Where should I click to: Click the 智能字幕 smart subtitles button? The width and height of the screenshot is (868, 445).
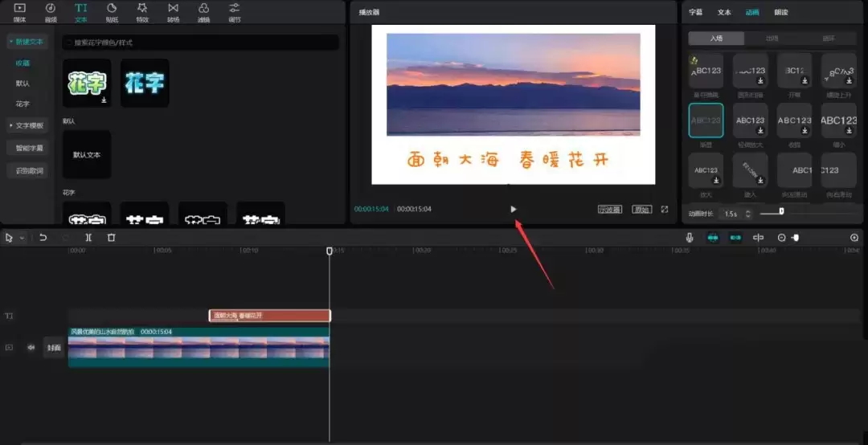29,149
